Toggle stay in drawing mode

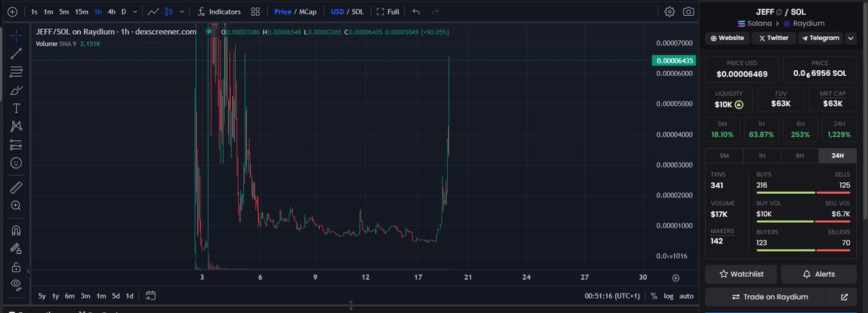coord(16,249)
